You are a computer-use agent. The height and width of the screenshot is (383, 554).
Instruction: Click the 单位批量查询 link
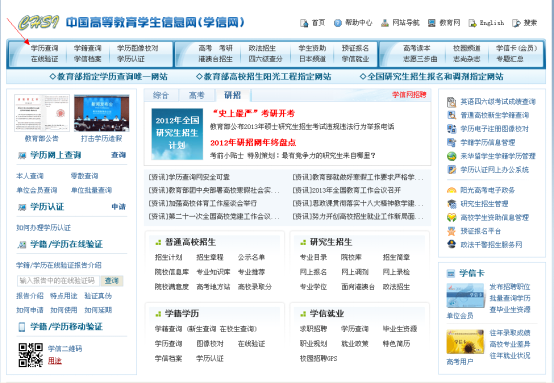coord(92,190)
